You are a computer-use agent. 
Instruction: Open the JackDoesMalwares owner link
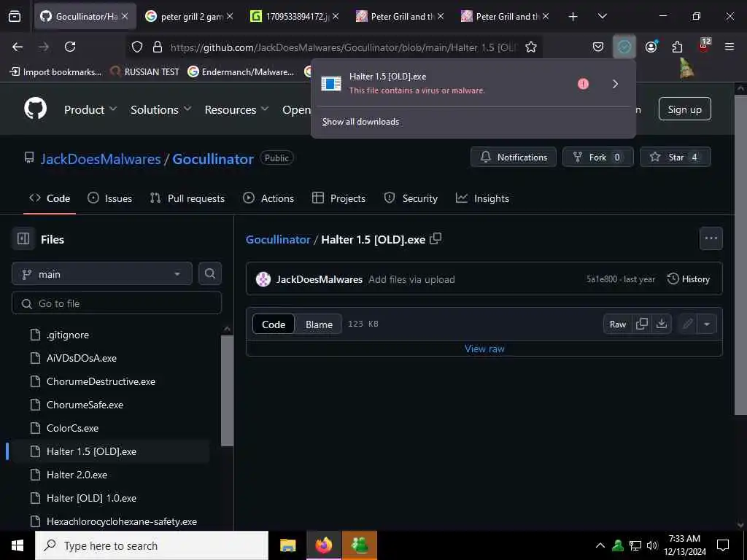101,158
